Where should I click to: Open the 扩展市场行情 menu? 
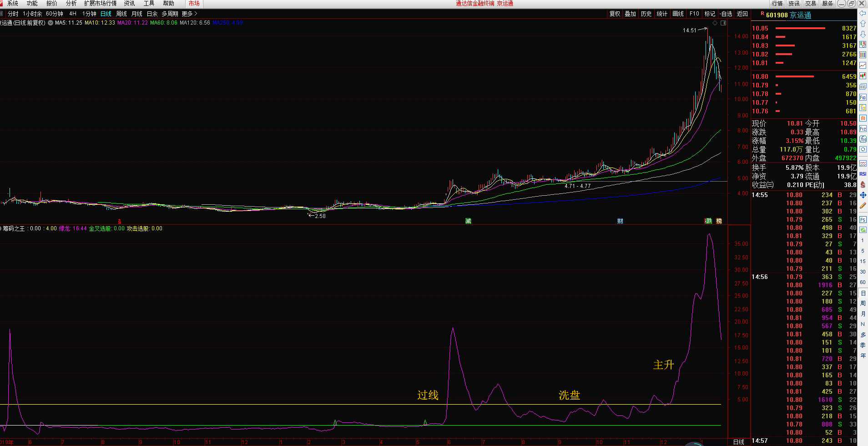(100, 3)
